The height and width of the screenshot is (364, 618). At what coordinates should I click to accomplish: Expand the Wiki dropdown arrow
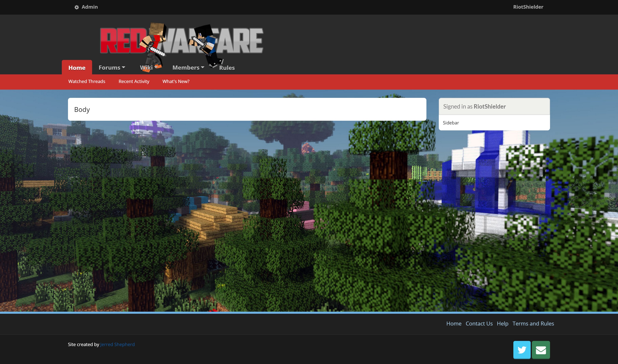[x=156, y=67]
